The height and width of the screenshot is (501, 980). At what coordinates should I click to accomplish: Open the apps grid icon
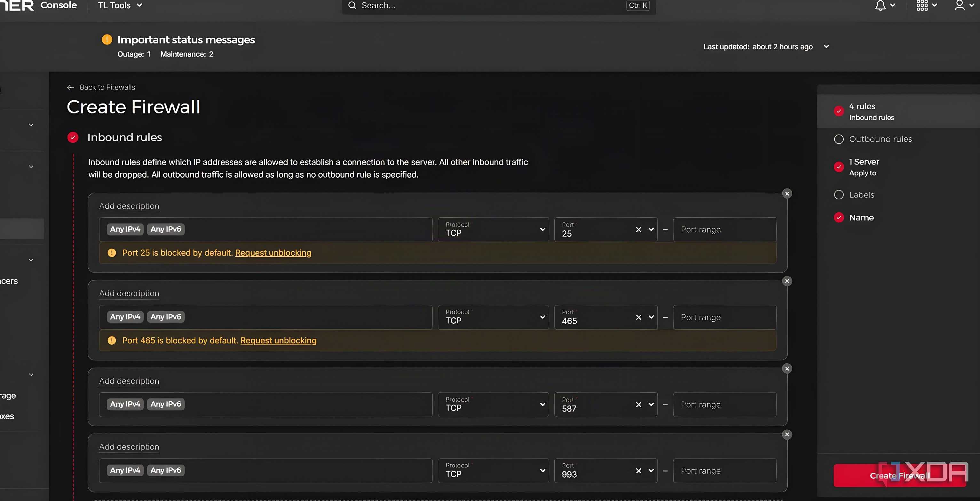tap(922, 5)
